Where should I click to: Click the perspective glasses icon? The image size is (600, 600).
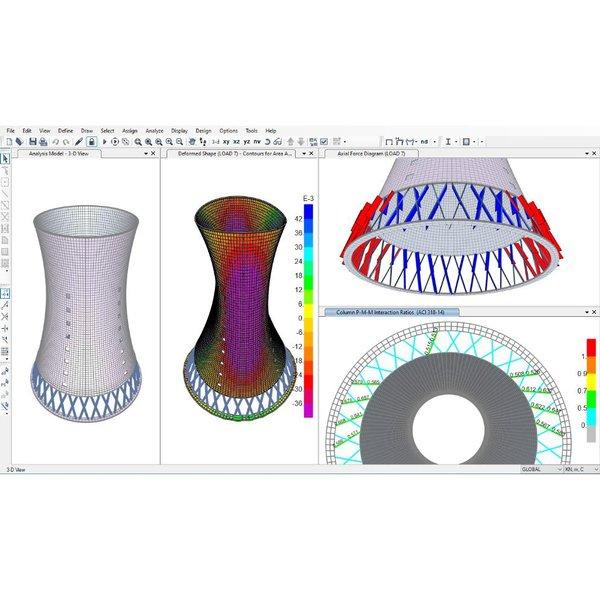(278, 142)
